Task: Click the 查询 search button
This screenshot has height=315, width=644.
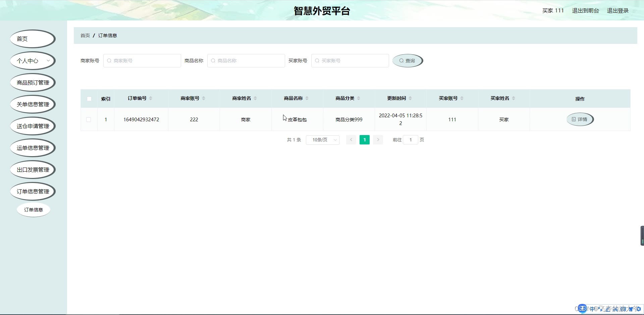Action: 407,61
